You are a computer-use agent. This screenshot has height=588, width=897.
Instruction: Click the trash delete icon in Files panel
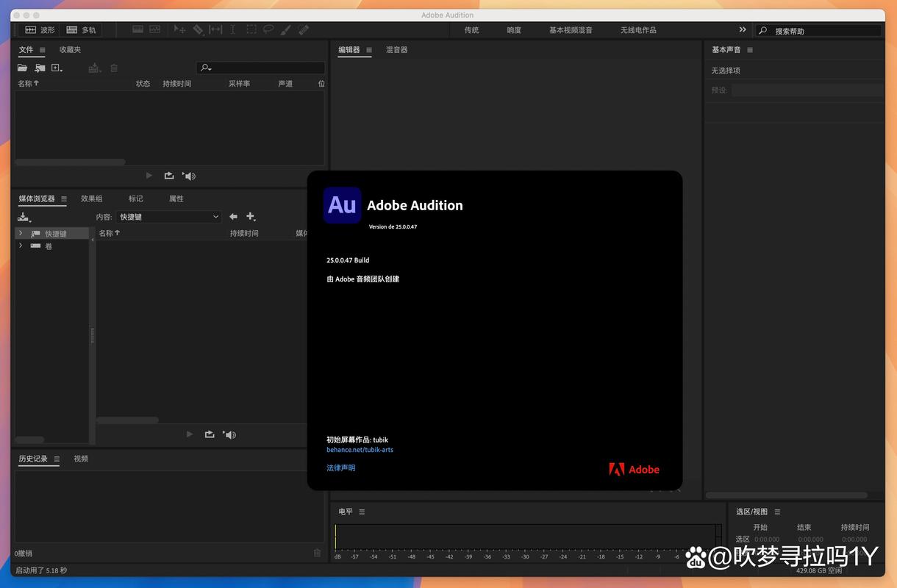click(114, 68)
